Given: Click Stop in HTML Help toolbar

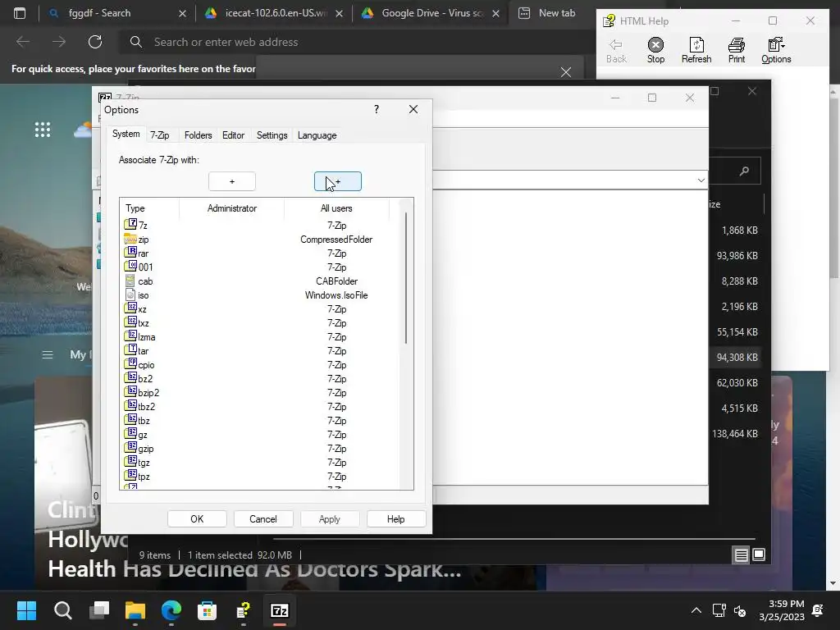Looking at the screenshot, I should coord(655,50).
